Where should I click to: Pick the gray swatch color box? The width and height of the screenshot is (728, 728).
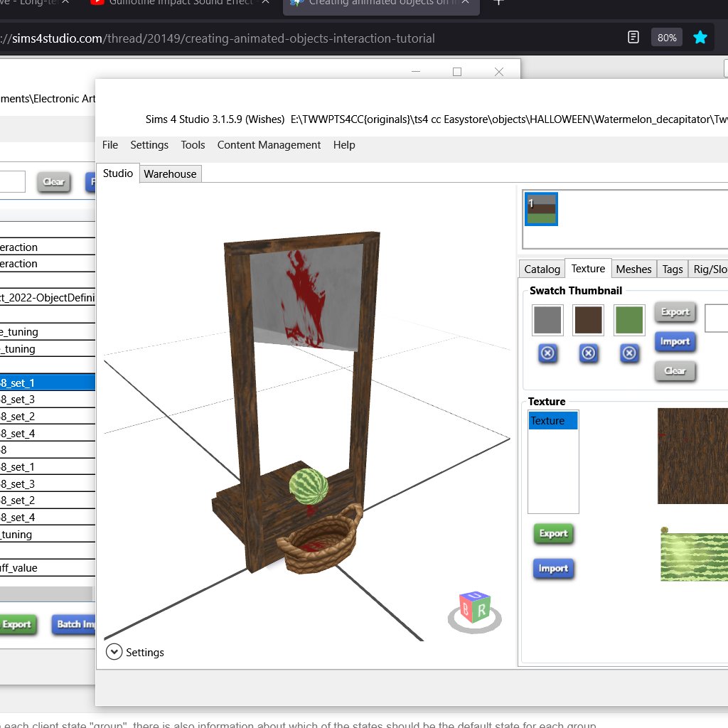(x=547, y=320)
